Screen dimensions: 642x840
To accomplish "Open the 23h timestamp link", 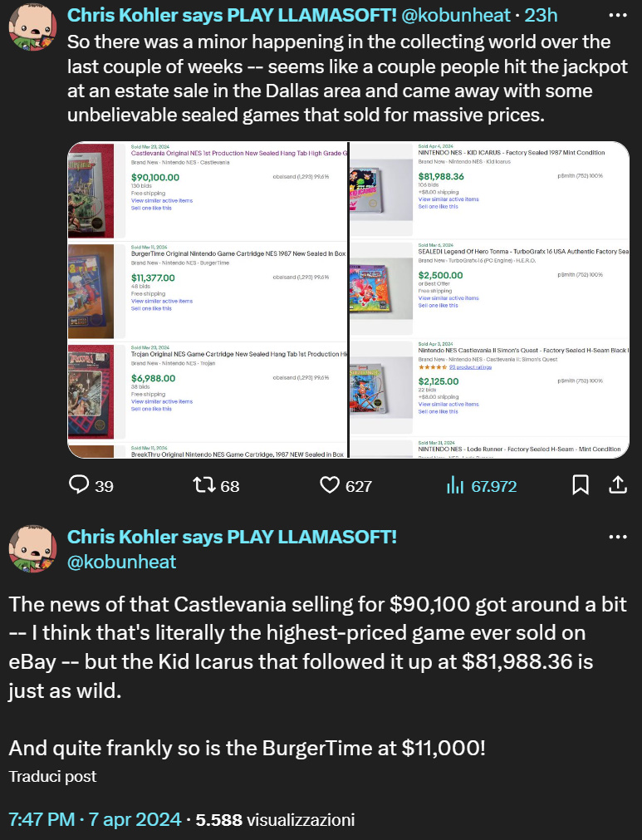I will [541, 15].
